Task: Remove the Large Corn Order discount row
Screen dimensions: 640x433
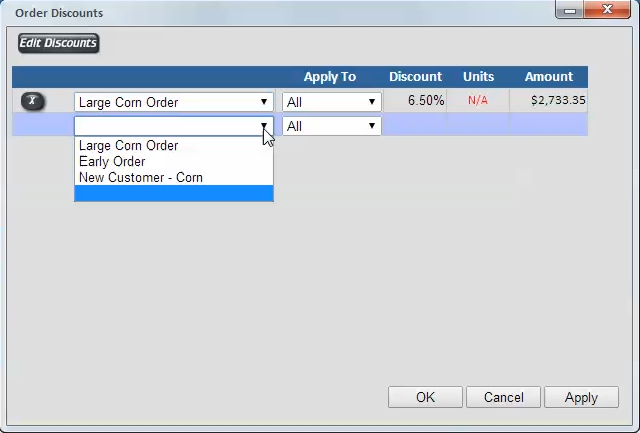Action: tap(33, 101)
